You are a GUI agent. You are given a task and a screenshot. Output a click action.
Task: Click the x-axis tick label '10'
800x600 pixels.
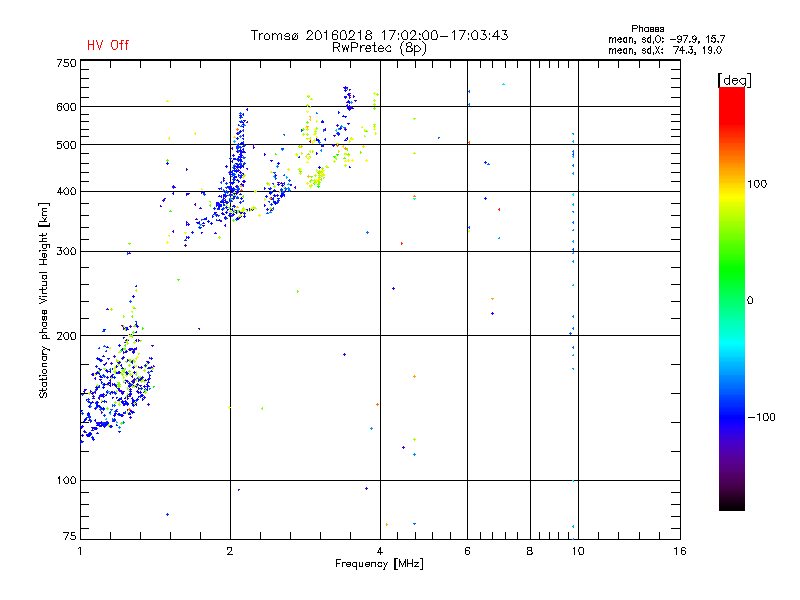578,551
